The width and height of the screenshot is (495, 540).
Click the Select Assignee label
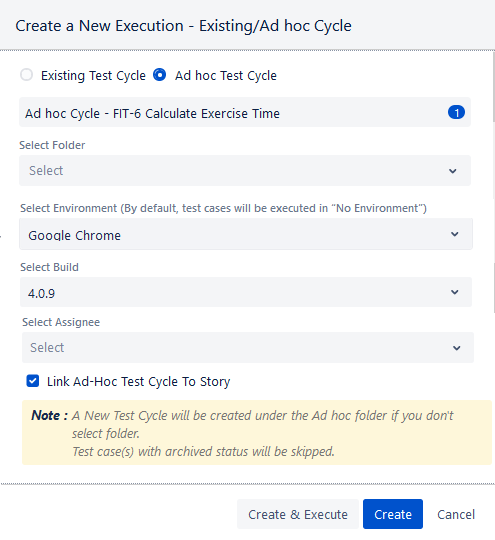point(61,322)
